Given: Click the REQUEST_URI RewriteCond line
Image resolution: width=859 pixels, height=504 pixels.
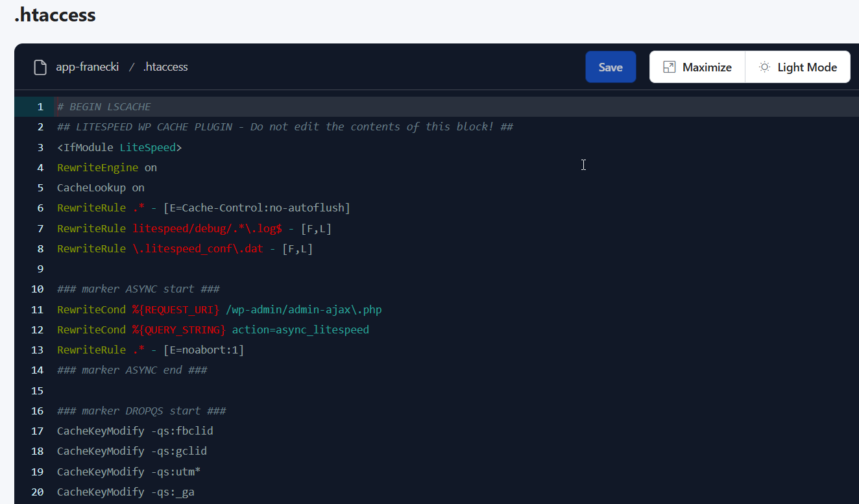Looking at the screenshot, I should (x=219, y=310).
